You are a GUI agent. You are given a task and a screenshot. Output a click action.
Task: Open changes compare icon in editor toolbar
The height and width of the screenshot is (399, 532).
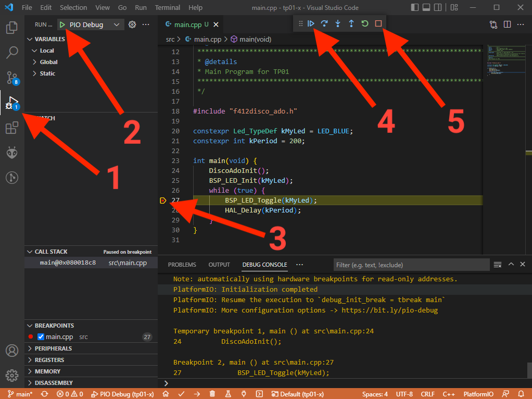pos(493,24)
